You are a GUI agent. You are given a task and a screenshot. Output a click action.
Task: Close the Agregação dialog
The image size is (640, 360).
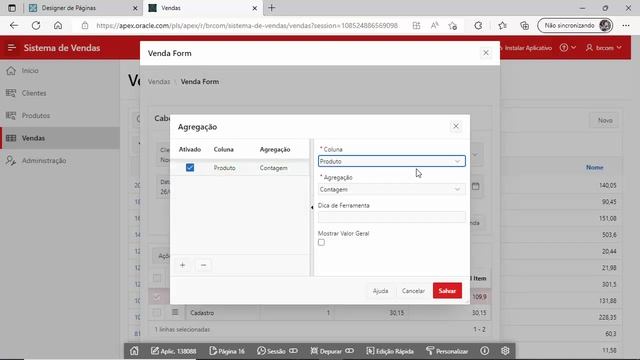(456, 127)
